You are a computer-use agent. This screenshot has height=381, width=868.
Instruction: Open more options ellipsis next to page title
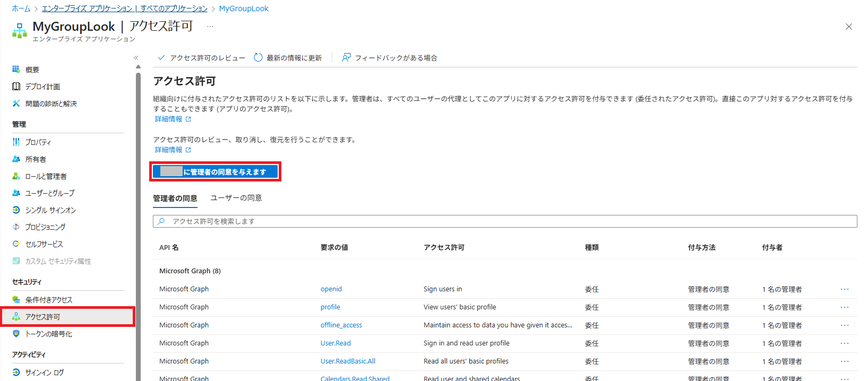210,27
